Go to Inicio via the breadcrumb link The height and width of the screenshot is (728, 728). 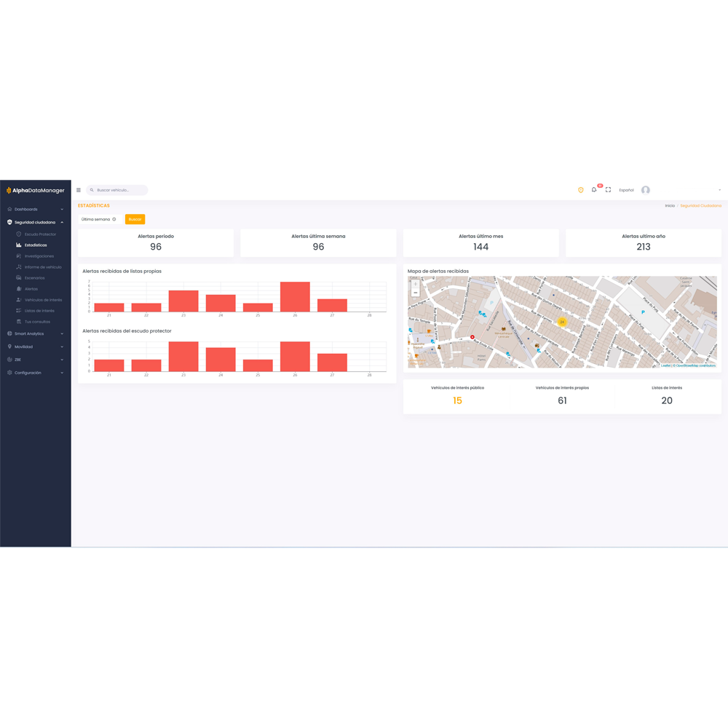tap(669, 205)
